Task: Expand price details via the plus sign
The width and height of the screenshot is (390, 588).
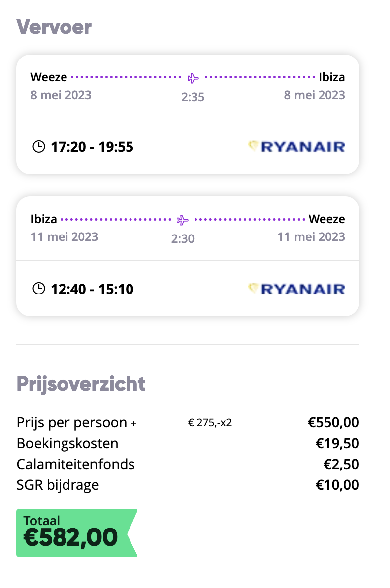Action: pos(133,424)
